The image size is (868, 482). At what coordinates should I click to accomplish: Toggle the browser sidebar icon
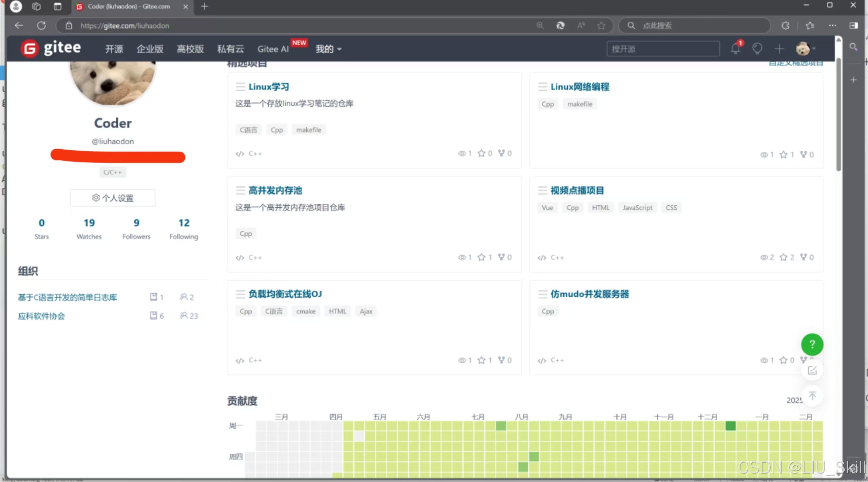[853, 25]
